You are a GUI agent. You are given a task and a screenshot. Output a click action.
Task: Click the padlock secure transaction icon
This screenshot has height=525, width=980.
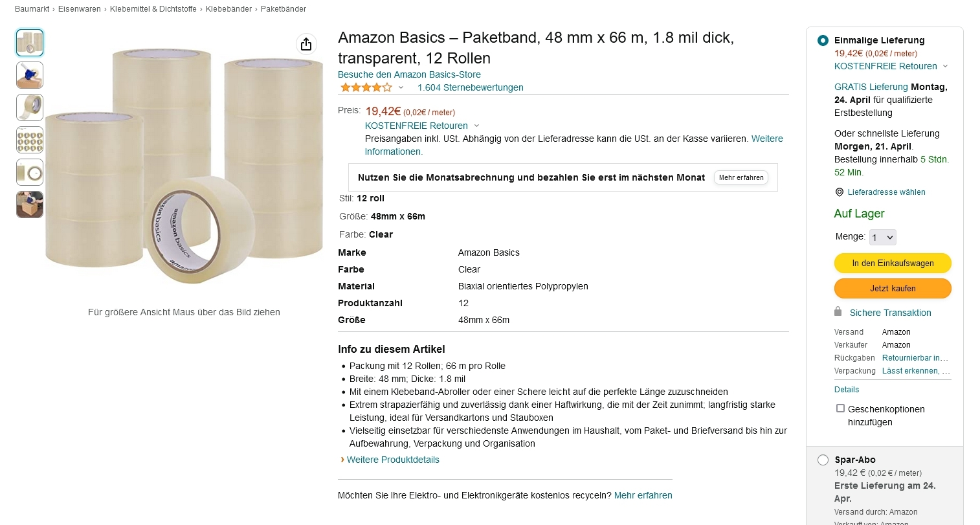tap(838, 311)
